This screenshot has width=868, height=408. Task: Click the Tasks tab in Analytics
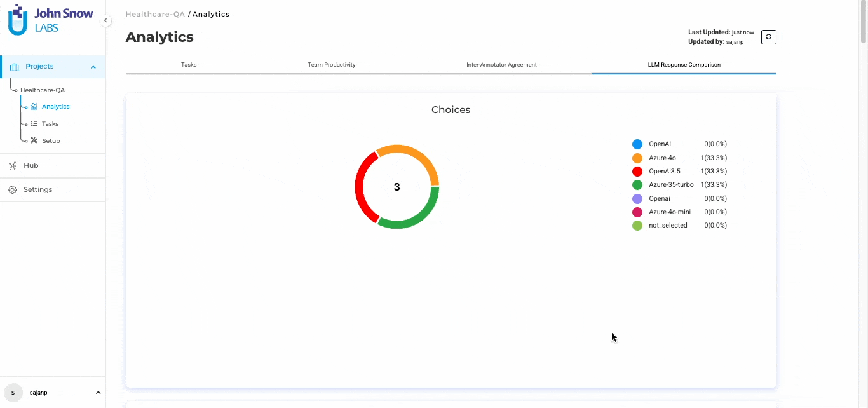tap(189, 65)
